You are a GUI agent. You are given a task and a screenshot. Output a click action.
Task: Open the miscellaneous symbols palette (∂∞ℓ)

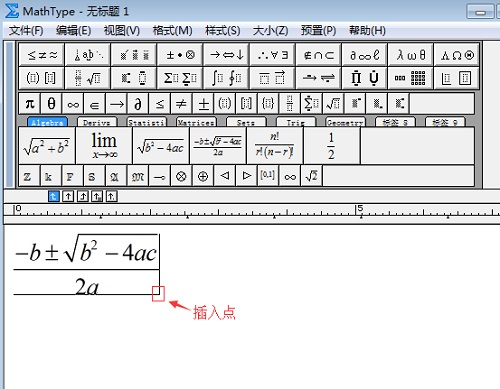[365, 55]
